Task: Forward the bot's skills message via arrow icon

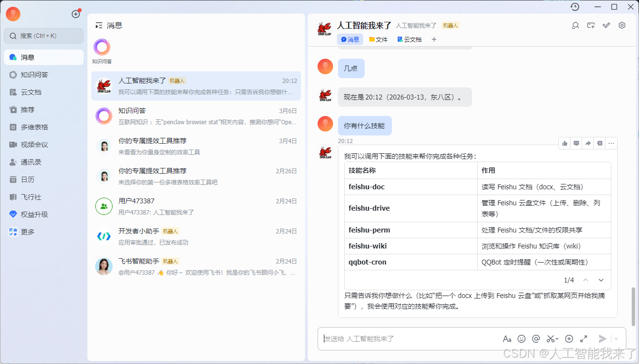Action: 588,143
